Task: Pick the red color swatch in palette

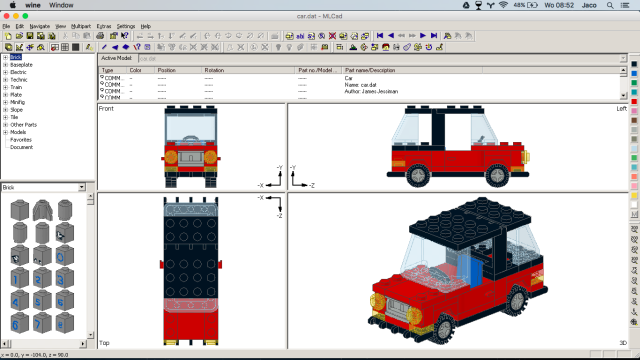Action: [x=634, y=102]
